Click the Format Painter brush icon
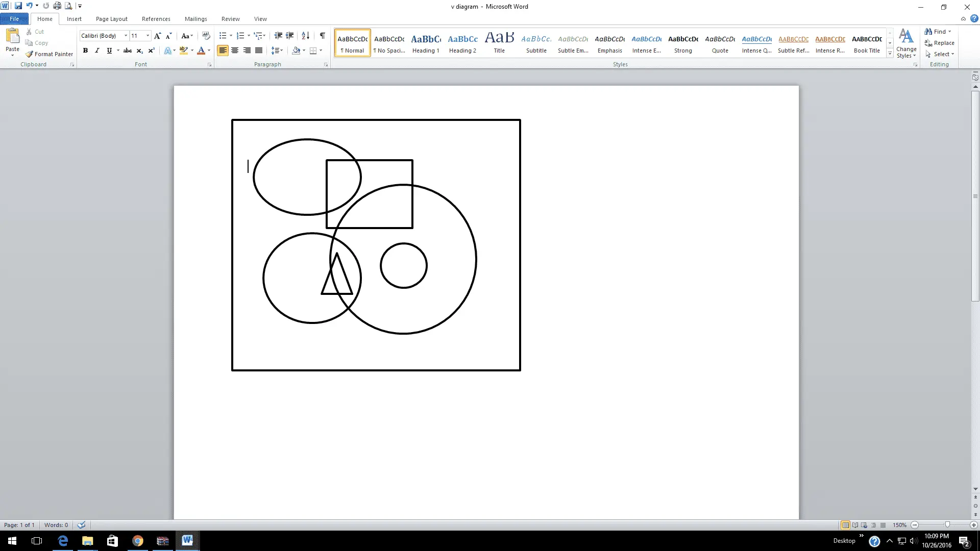Image resolution: width=980 pixels, height=551 pixels. tap(30, 54)
